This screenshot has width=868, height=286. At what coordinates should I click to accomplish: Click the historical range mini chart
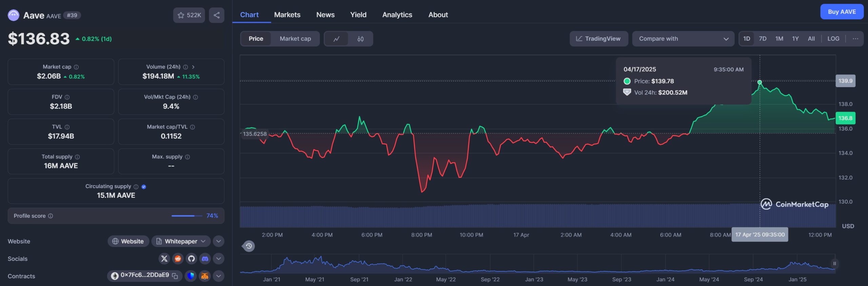point(537,264)
